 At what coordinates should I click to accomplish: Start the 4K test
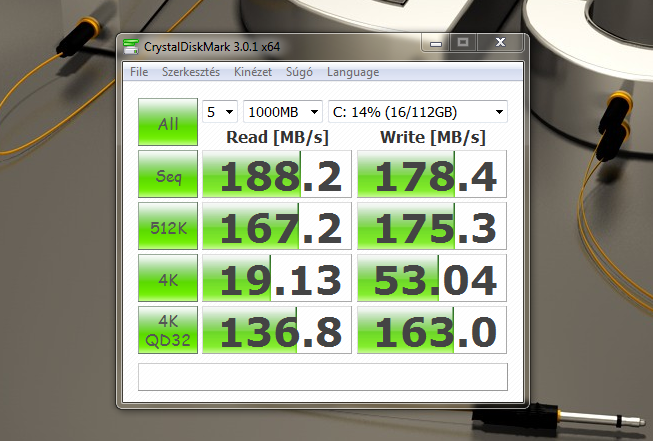168,278
